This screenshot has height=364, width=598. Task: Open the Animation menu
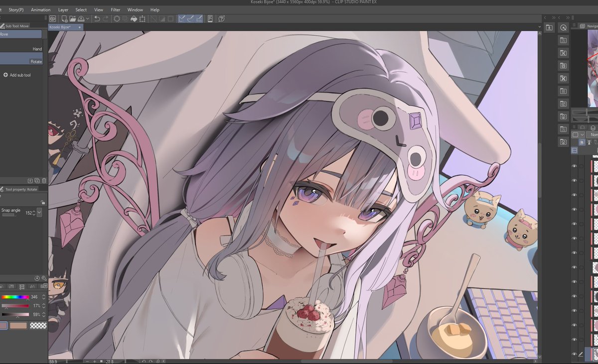(40, 9)
